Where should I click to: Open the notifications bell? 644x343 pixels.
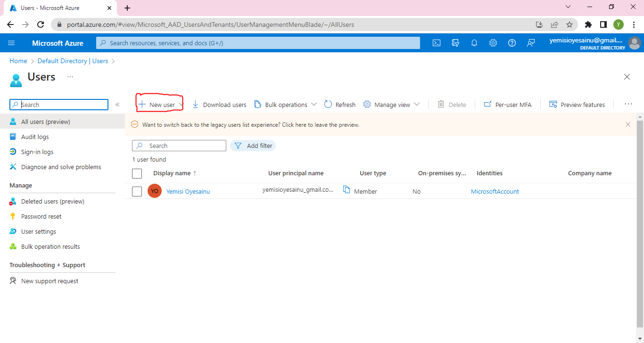pos(474,43)
